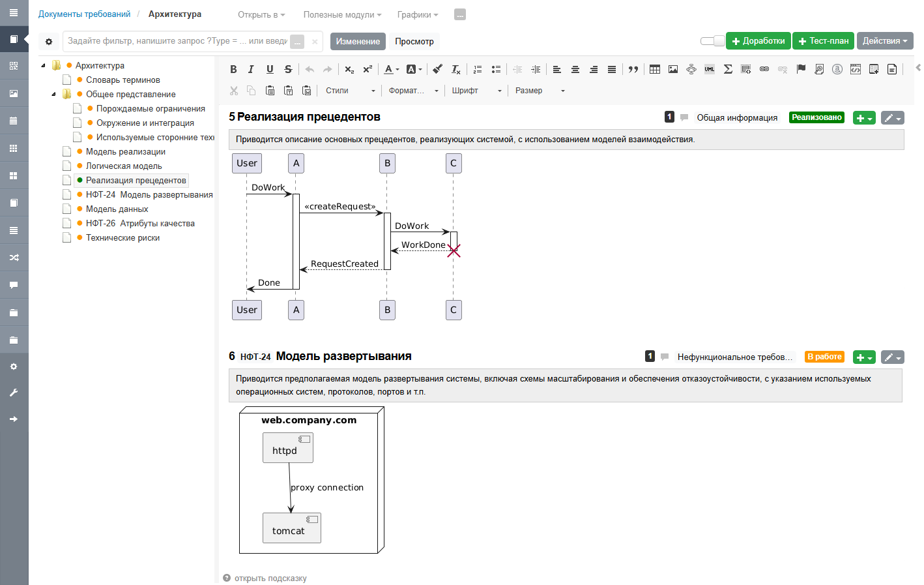
Task: Insert an image
Action: tap(673, 69)
